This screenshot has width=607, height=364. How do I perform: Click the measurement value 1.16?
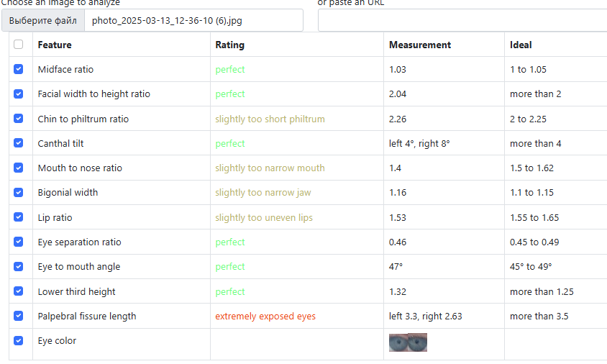click(398, 193)
